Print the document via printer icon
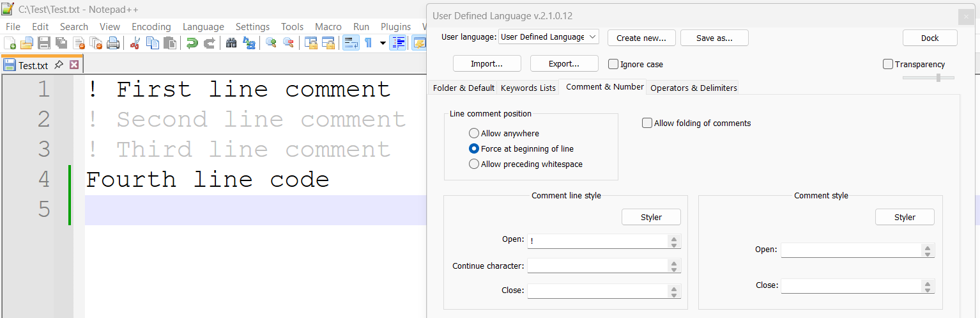 [113, 44]
